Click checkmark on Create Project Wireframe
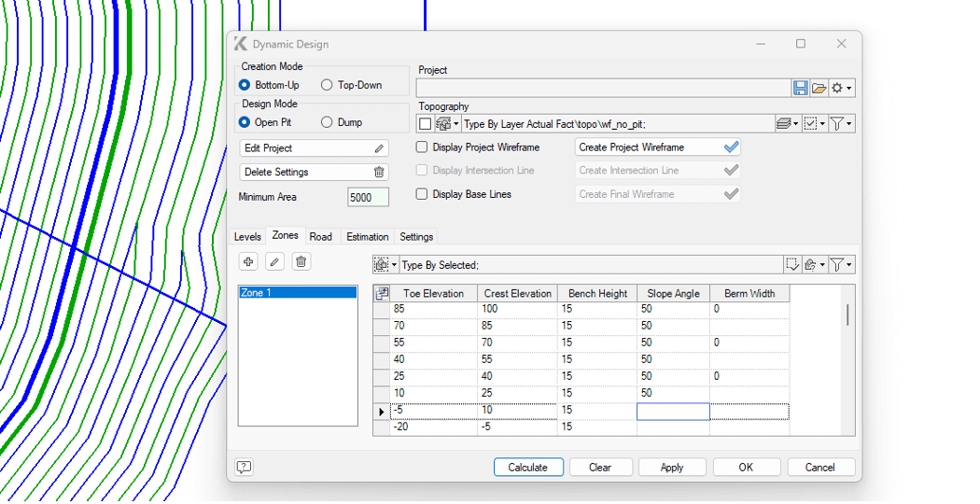Viewport: 980px width, 504px height. click(x=731, y=147)
